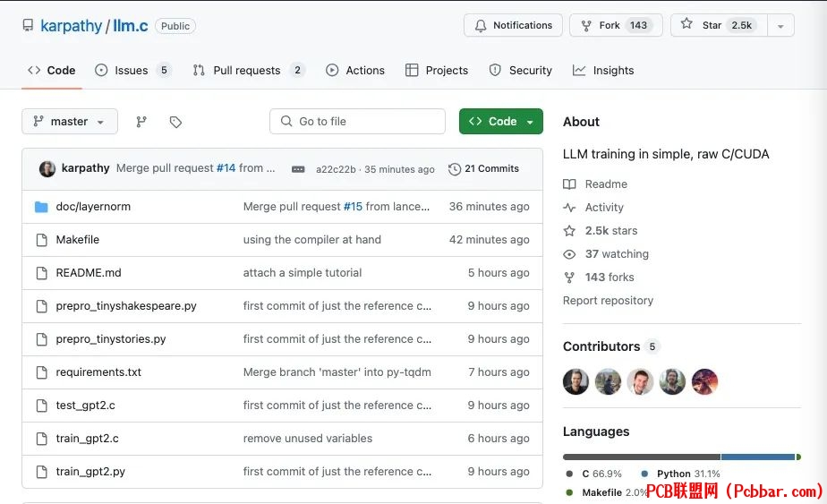Click the Fork button
Viewport: 827px width, 504px height.
(616, 25)
